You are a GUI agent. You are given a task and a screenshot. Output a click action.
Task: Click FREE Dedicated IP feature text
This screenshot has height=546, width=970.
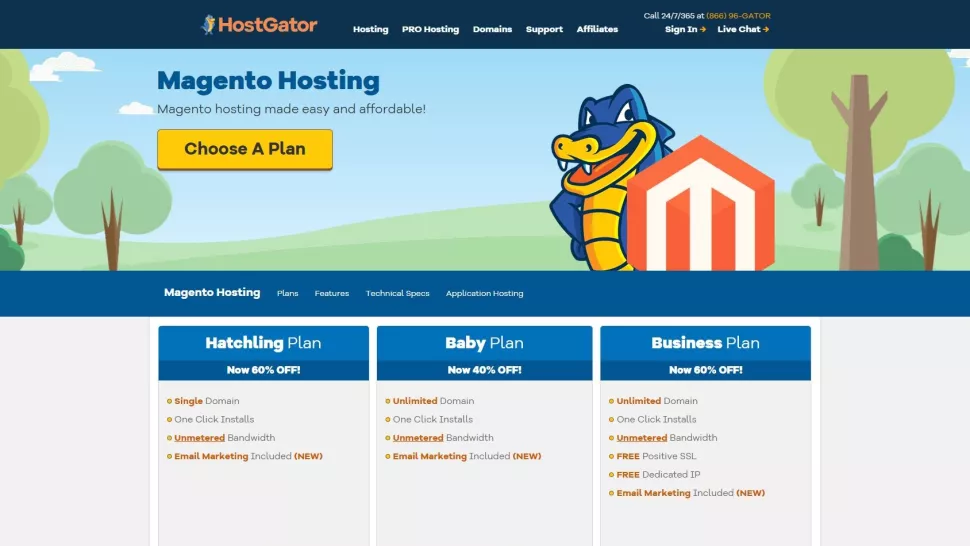[658, 474]
